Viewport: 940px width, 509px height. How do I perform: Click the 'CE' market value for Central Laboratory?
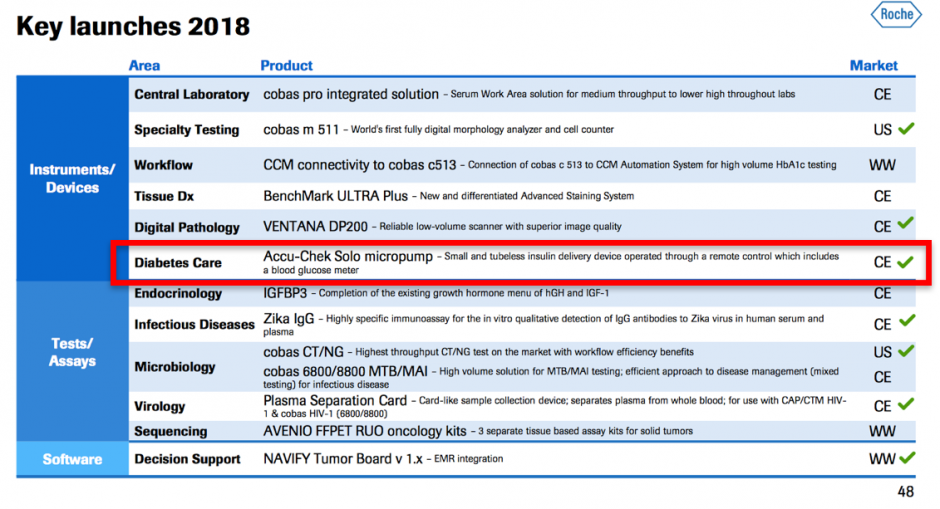click(x=882, y=95)
